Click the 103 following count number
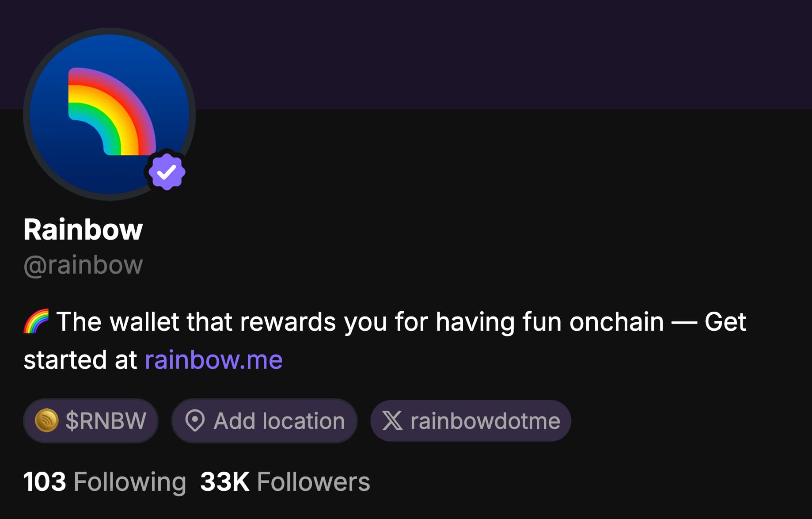Image resolution: width=812 pixels, height=519 pixels. coord(45,481)
